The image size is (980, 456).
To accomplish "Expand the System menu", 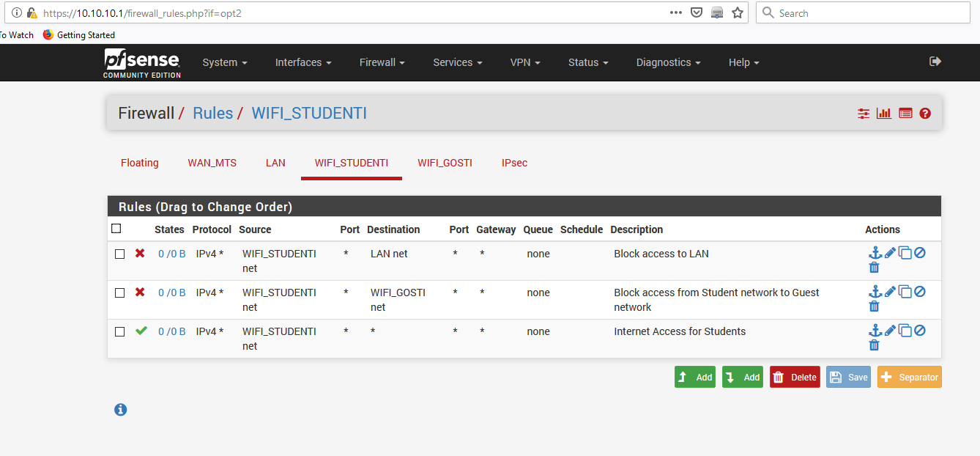I will click(225, 62).
